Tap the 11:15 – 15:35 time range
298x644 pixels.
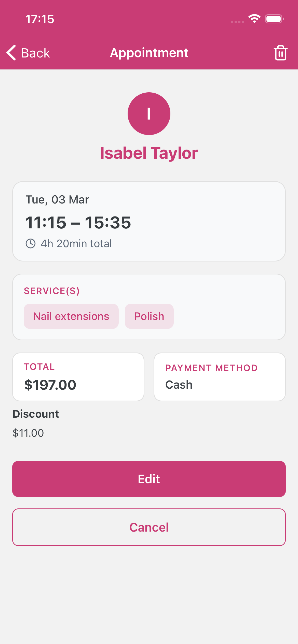pos(78,223)
